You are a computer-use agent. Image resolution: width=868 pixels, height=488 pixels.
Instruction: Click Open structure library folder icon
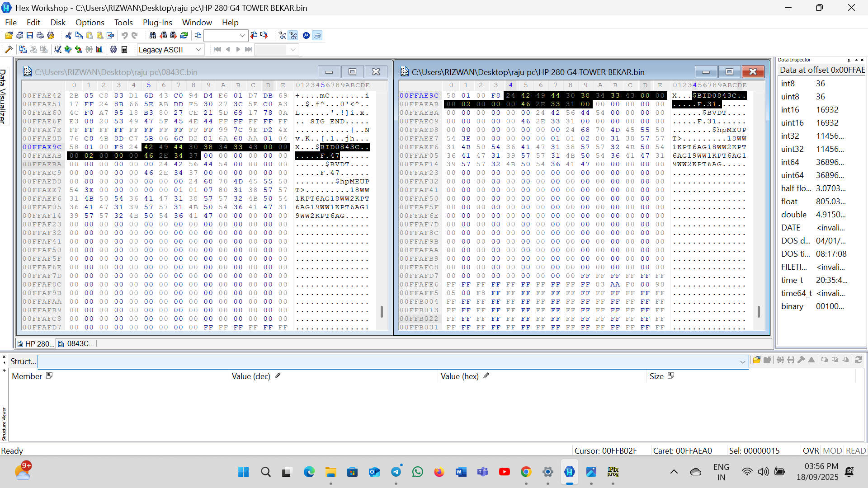(756, 360)
